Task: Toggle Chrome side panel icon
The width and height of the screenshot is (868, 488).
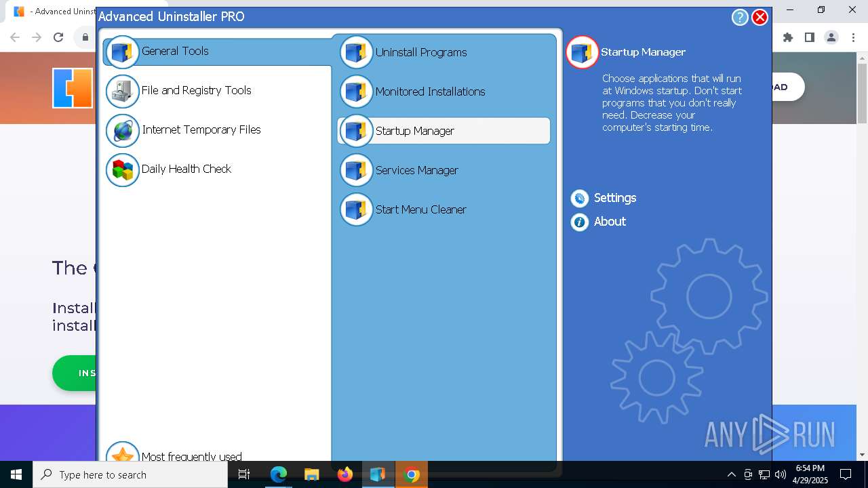Action: 809,37
